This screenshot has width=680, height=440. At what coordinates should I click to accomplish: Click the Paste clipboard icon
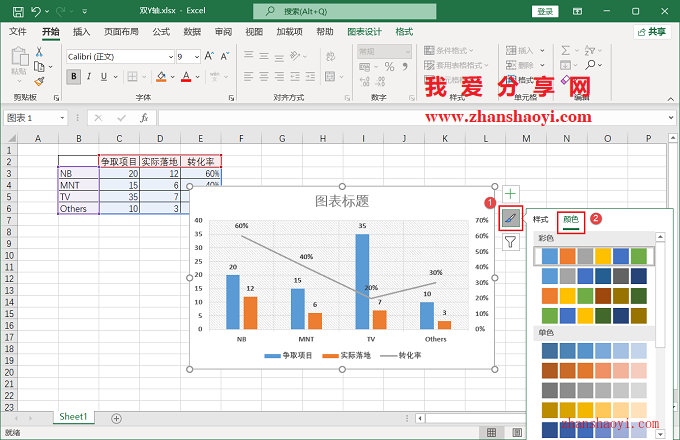click(20, 57)
